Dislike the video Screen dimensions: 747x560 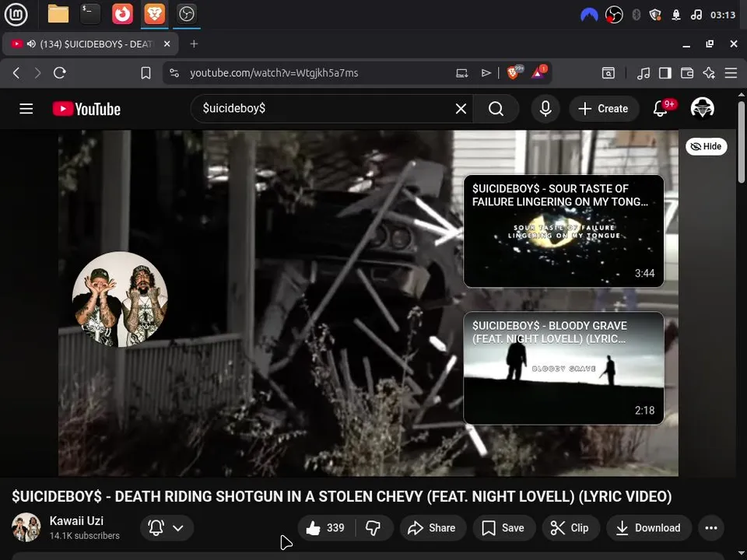[x=373, y=527]
